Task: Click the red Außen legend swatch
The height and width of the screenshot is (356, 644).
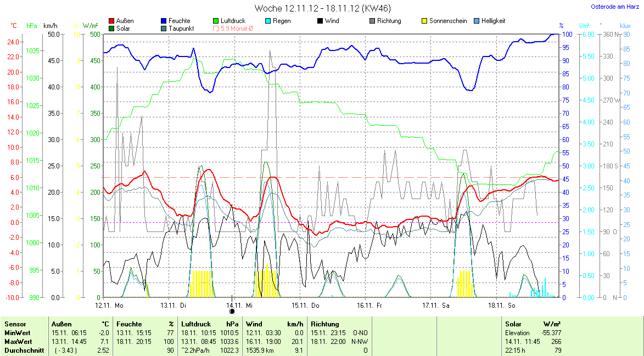Action: pos(112,21)
